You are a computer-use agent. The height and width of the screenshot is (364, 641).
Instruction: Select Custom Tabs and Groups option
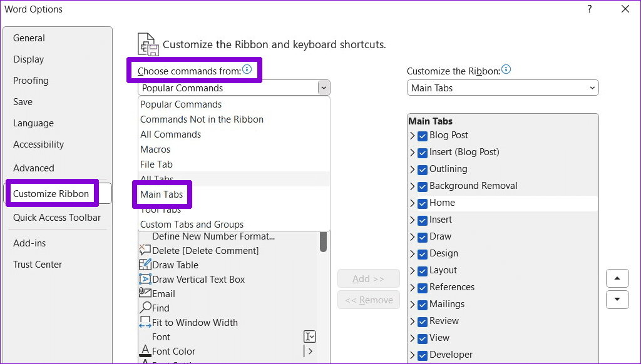coord(234,225)
